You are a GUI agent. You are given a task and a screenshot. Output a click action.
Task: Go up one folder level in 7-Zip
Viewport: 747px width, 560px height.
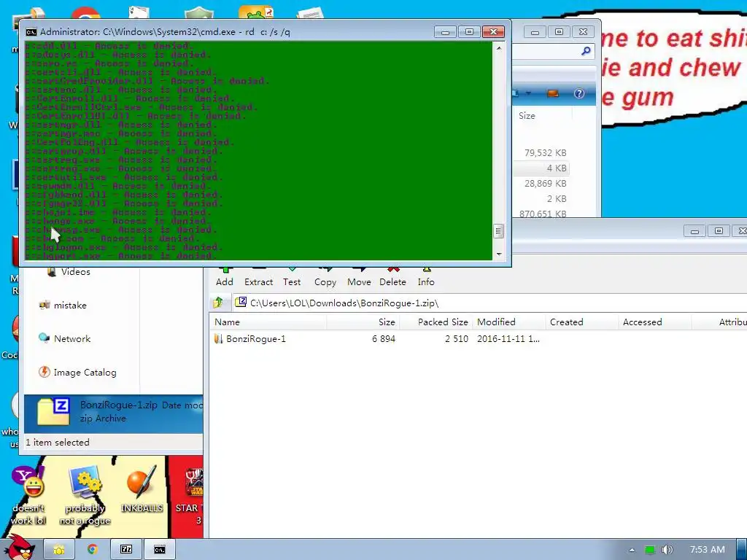point(218,303)
